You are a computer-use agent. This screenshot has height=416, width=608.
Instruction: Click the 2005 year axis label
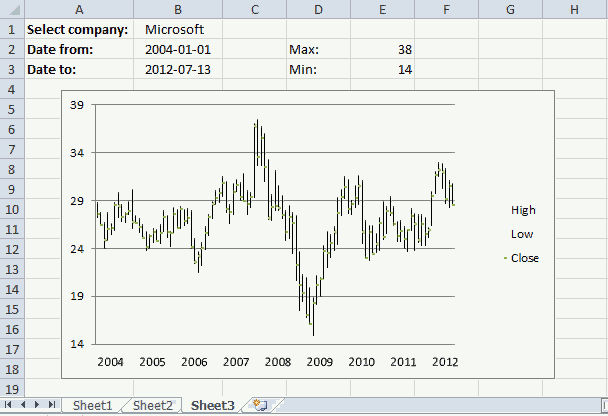pos(152,362)
